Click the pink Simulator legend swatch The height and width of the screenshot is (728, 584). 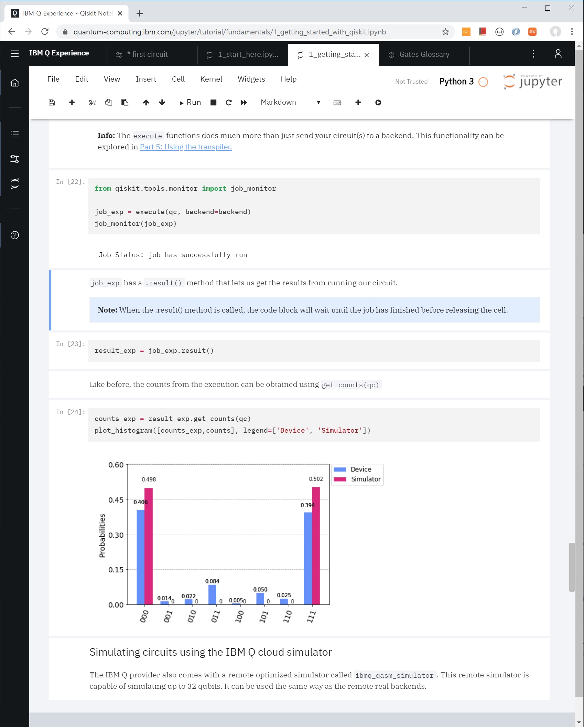(x=340, y=479)
